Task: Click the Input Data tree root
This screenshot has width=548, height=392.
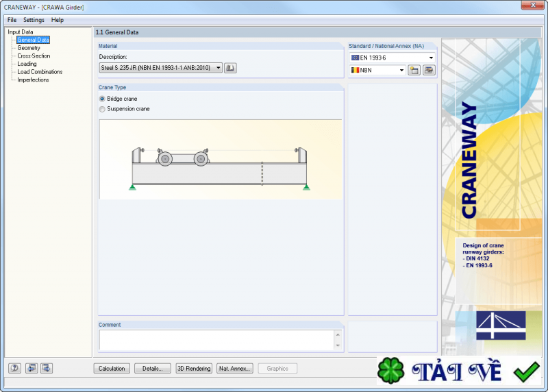Action: (x=21, y=32)
